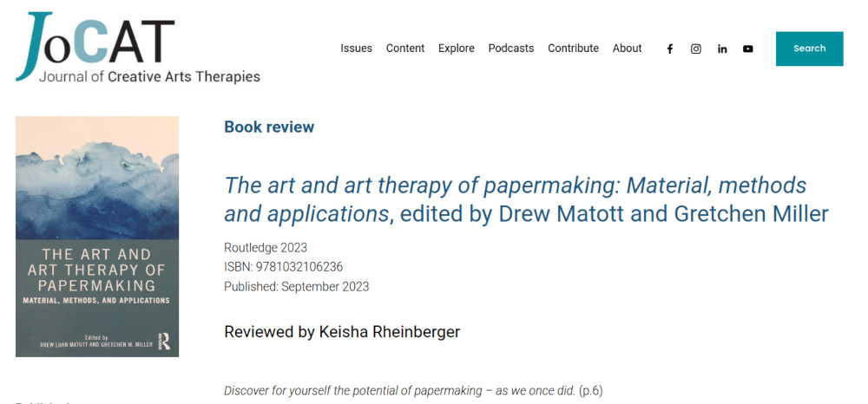Visit the LinkedIn icon link

point(722,49)
